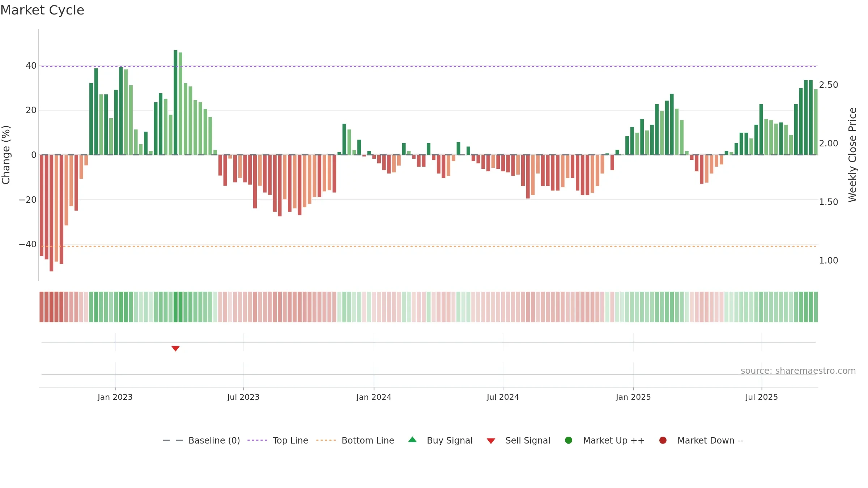
Task: Toggle the Market Up ++ legend label
Action: [614, 441]
